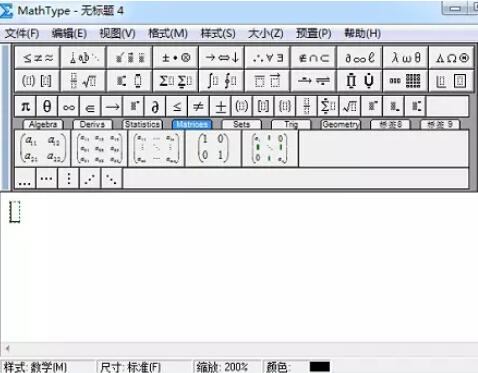The width and height of the screenshot is (478, 373).
Task: Switch to the Derivs tab
Action: pos(92,124)
